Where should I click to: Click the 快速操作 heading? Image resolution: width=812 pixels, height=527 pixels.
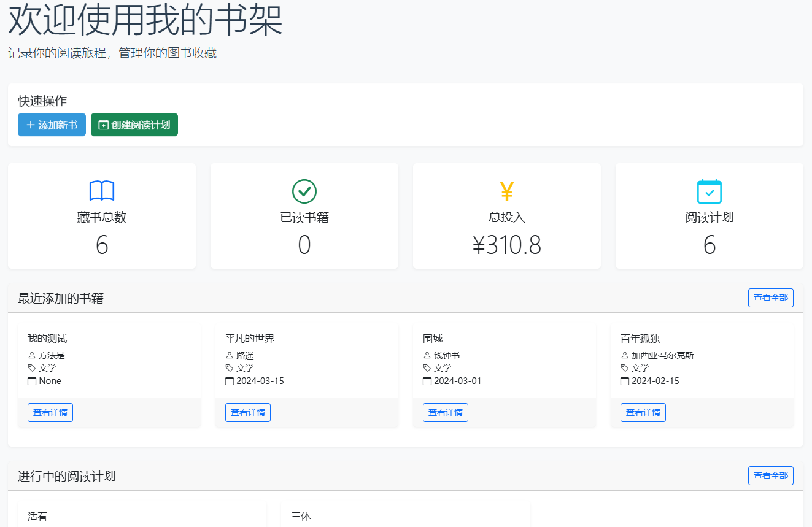tap(42, 101)
